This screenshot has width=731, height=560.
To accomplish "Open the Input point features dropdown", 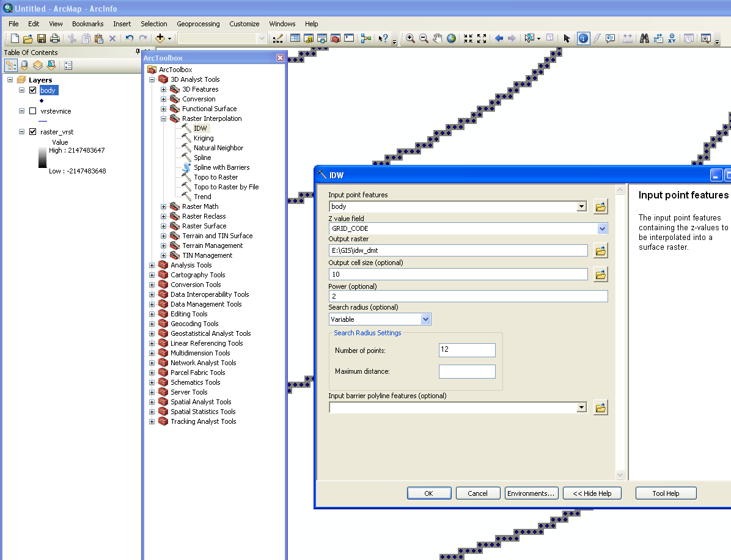I will pos(581,206).
